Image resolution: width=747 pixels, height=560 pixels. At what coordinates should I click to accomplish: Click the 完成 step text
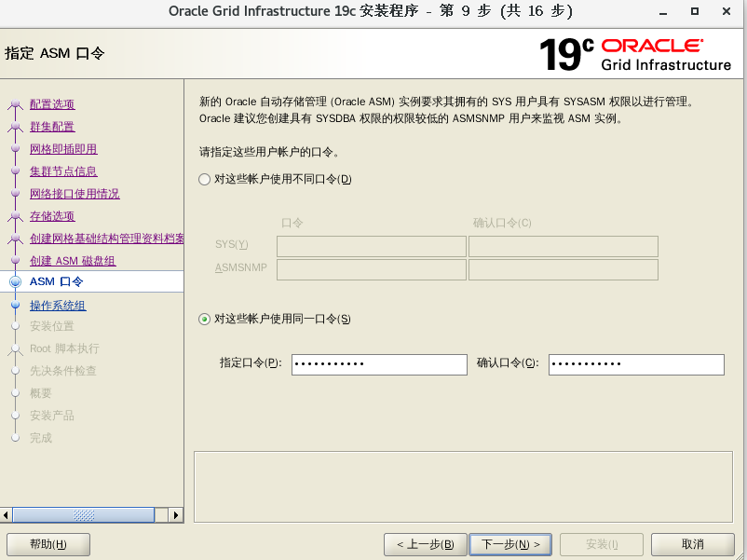pos(40,438)
